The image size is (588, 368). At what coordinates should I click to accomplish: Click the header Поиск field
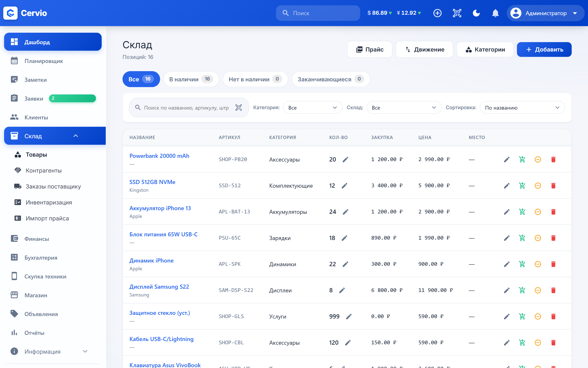click(x=318, y=13)
